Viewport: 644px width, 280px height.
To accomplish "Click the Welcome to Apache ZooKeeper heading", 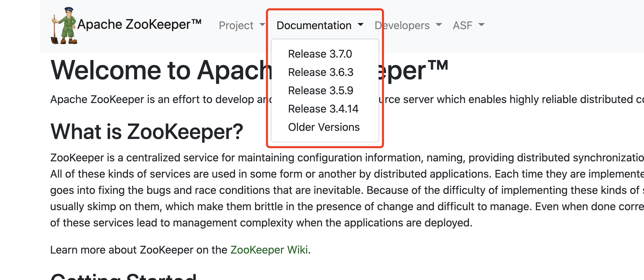I will coord(249,70).
